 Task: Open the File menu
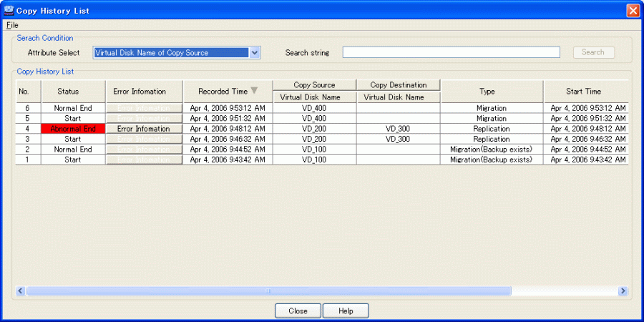point(12,25)
